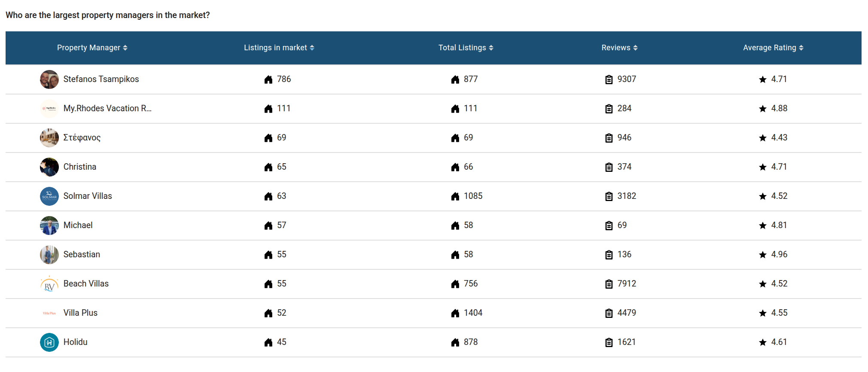Click the clipboard icon beside 9307 reviews

pos(609,79)
